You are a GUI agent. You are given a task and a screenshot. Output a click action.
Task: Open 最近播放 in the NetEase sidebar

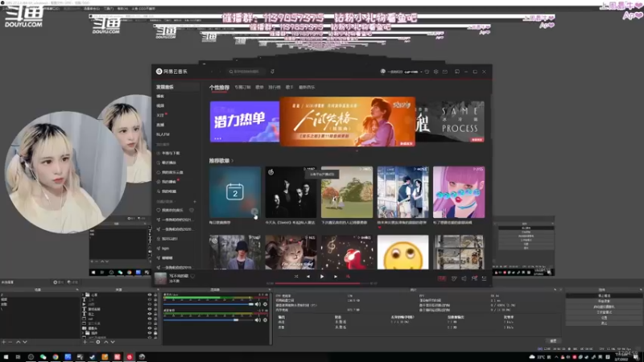point(169,162)
